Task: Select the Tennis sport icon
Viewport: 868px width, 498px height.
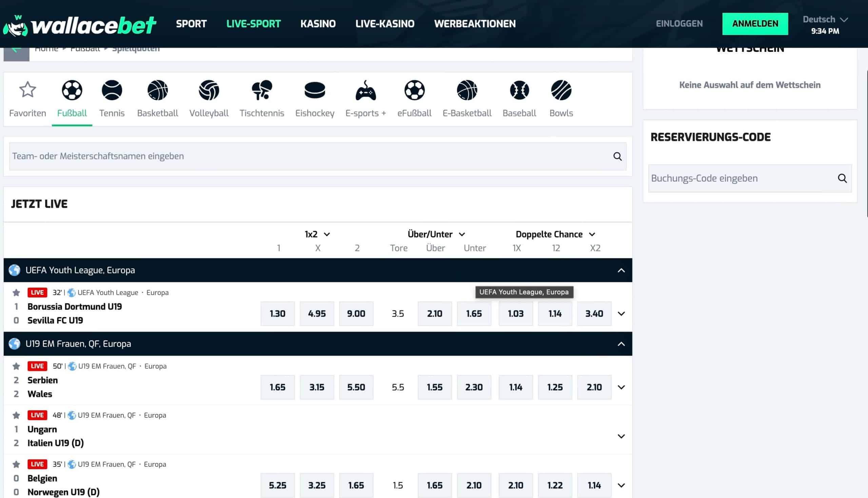Action: coord(112,90)
